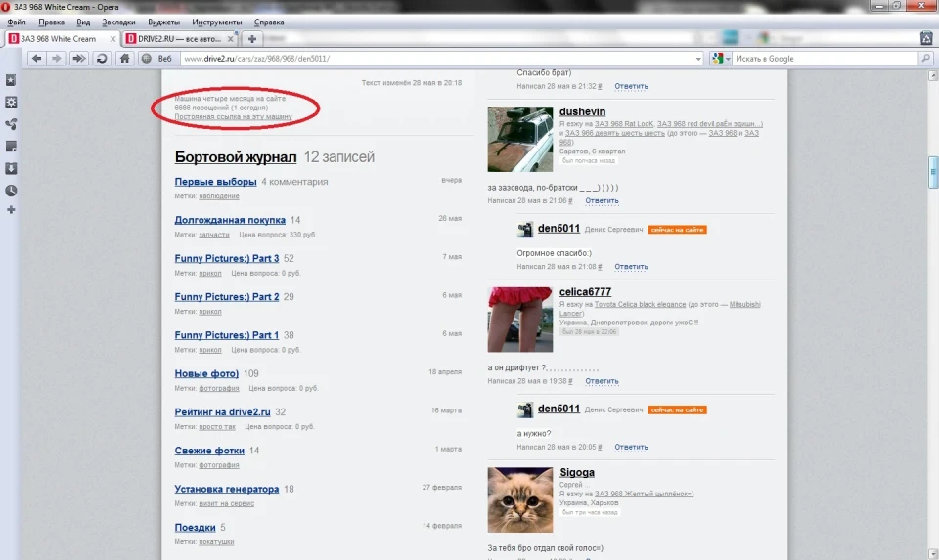The height and width of the screenshot is (560, 939).
Task: Open Funny Pictures:) Part 1 entry
Action: coord(227,335)
